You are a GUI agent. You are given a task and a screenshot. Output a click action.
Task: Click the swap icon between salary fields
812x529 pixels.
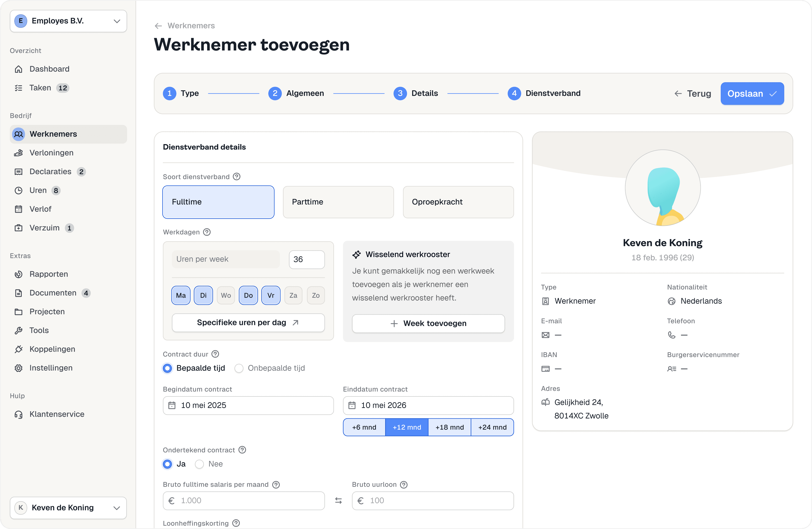coord(338,500)
